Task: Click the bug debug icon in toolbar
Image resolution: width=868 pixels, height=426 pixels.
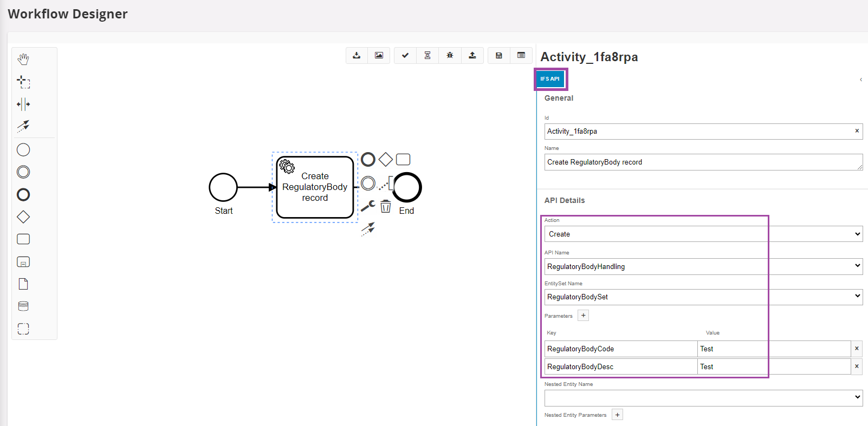Action: [450, 55]
